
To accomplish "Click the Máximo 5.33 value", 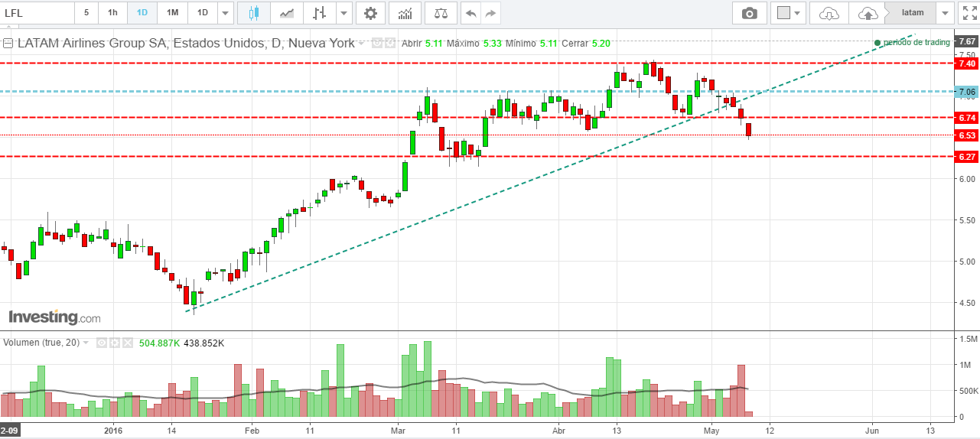I will click(492, 44).
